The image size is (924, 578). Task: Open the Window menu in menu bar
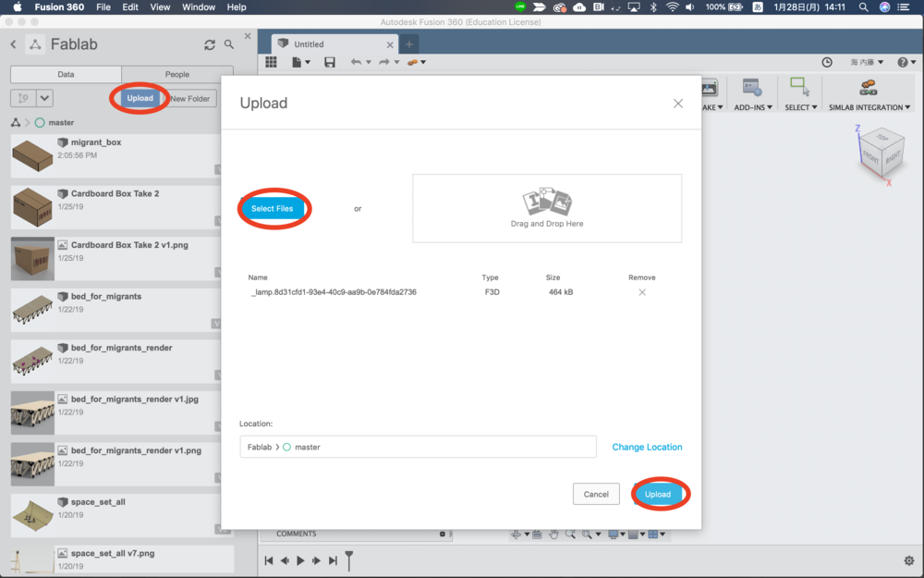pos(198,6)
